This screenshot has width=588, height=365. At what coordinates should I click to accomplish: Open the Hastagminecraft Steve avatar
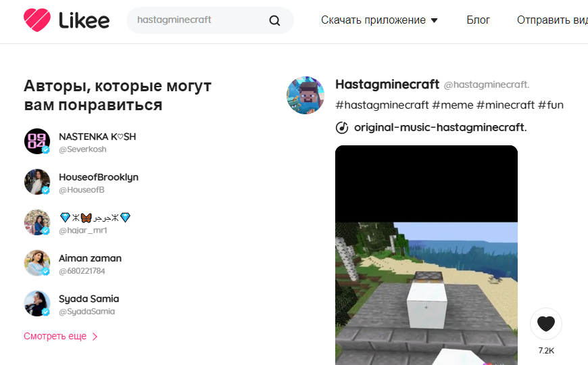305,95
